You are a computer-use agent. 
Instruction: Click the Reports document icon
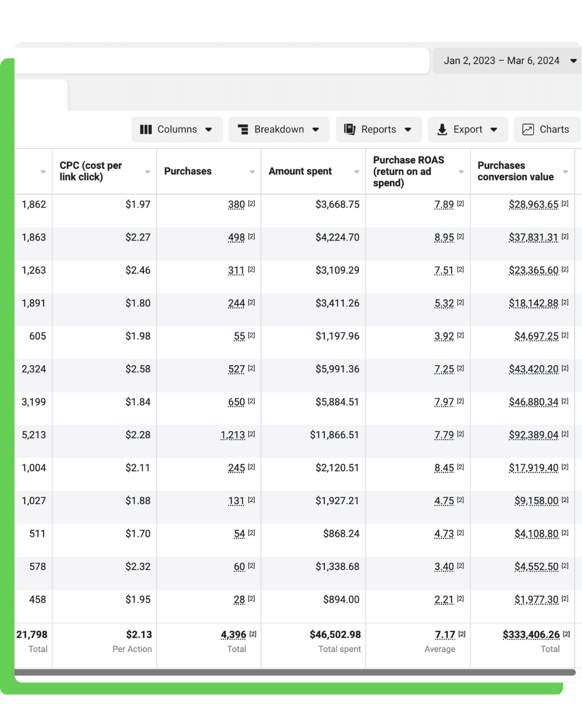click(350, 129)
